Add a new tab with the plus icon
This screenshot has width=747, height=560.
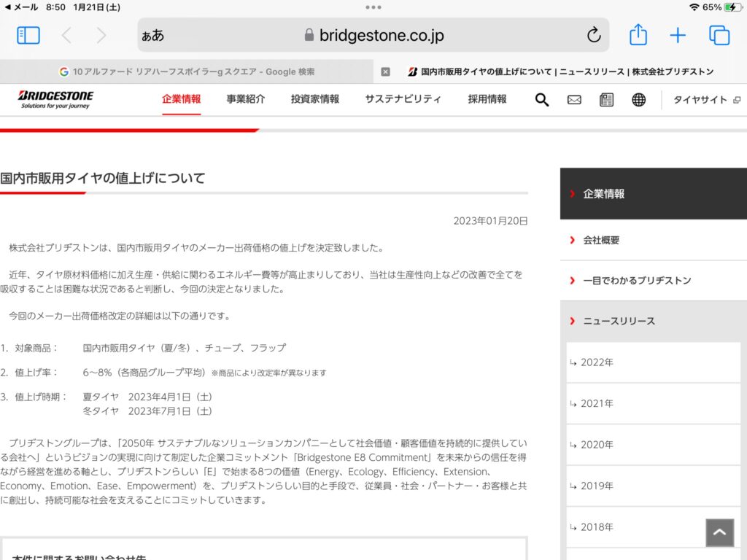(x=678, y=35)
